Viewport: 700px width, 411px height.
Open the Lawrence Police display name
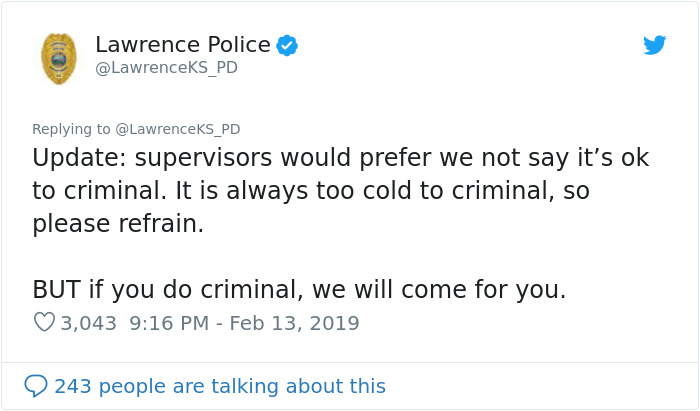click(182, 45)
